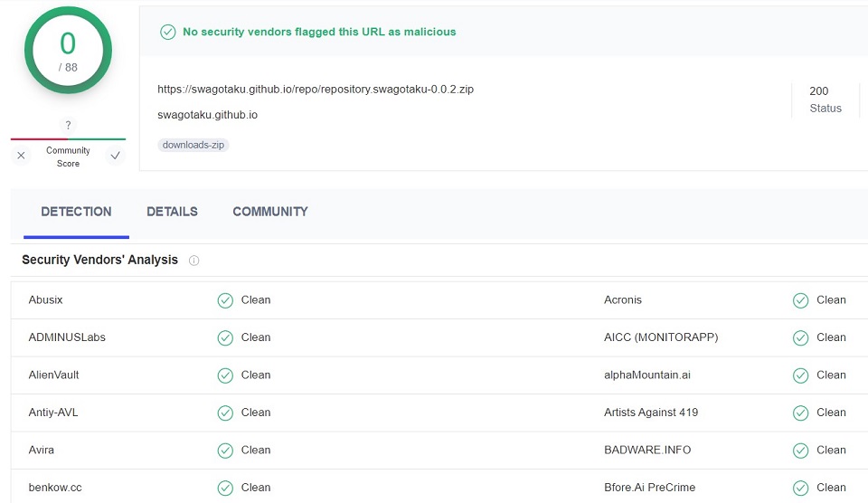Screen dimensions: 868x503
Task: Select the Antiy-AVL vendor name
Action: (x=53, y=413)
